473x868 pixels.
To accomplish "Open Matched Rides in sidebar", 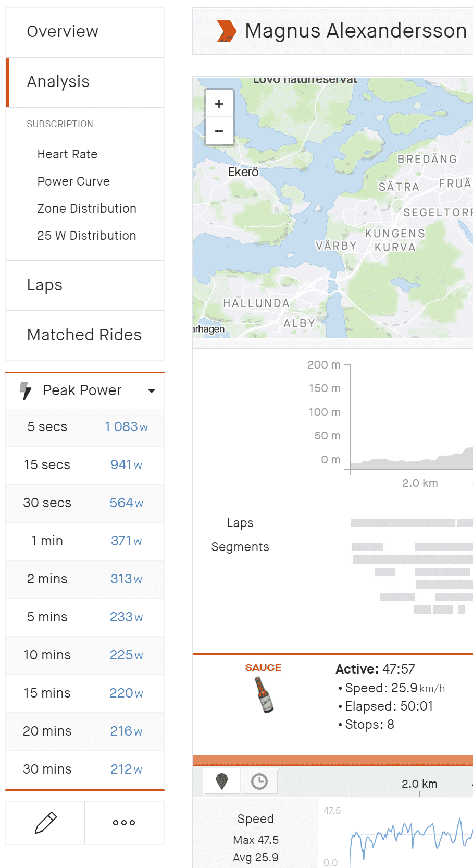I will pos(84,335).
